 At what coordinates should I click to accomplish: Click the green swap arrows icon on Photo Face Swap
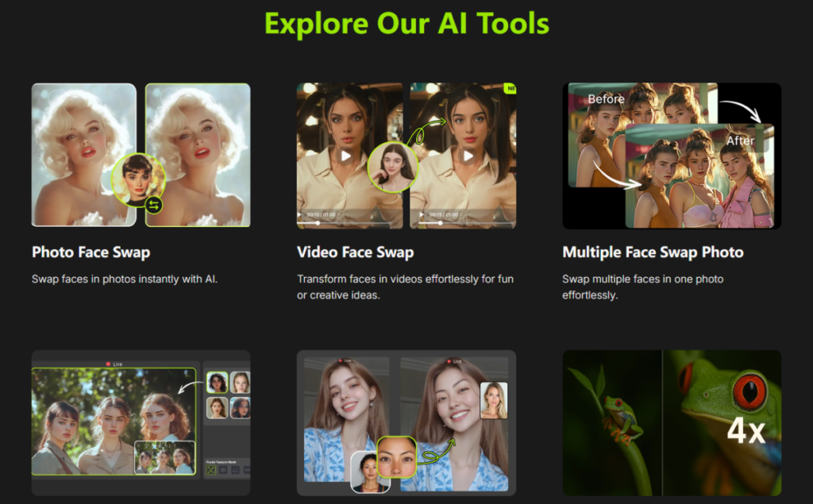click(x=154, y=206)
